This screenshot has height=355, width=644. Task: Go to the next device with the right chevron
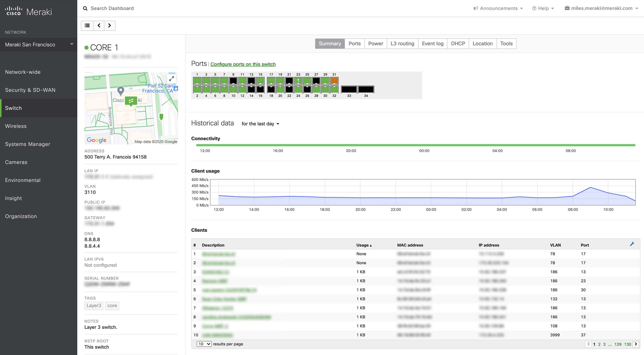109,25
